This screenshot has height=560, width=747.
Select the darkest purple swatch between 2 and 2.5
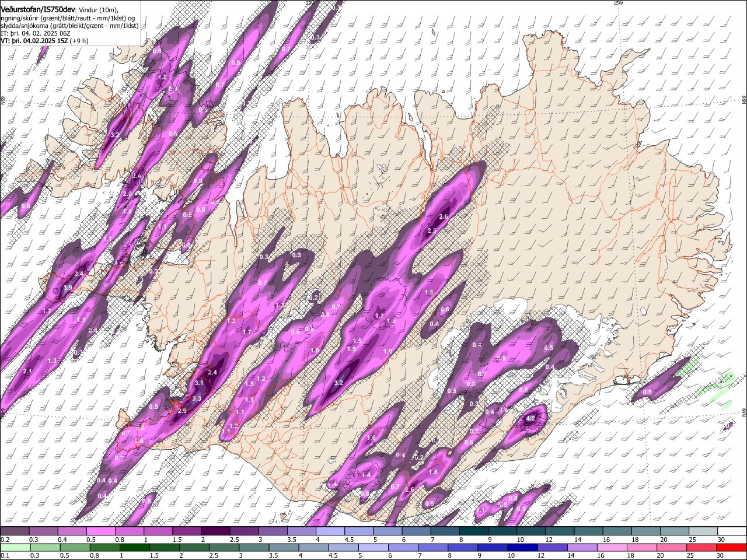215,531
